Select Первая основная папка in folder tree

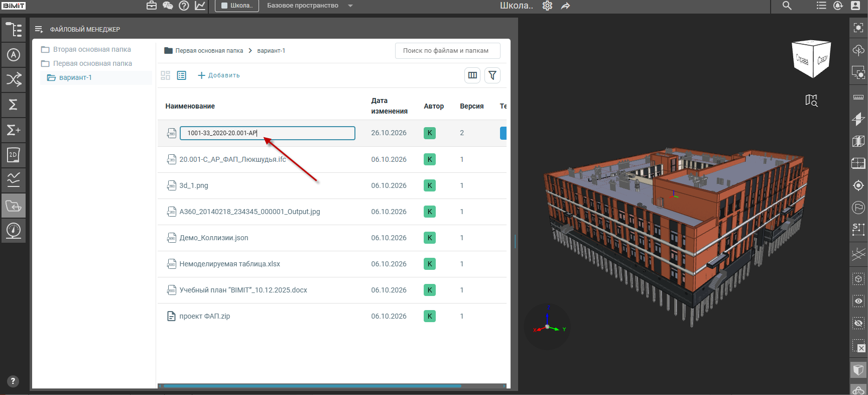coord(86,63)
